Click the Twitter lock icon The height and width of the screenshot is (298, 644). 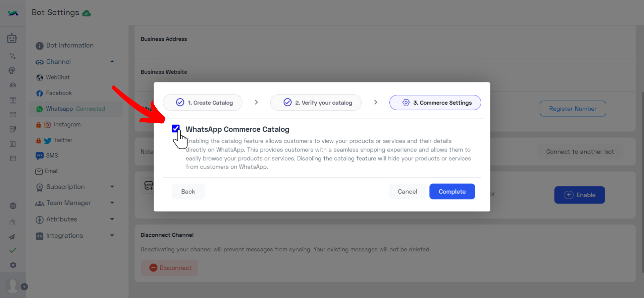(x=39, y=140)
